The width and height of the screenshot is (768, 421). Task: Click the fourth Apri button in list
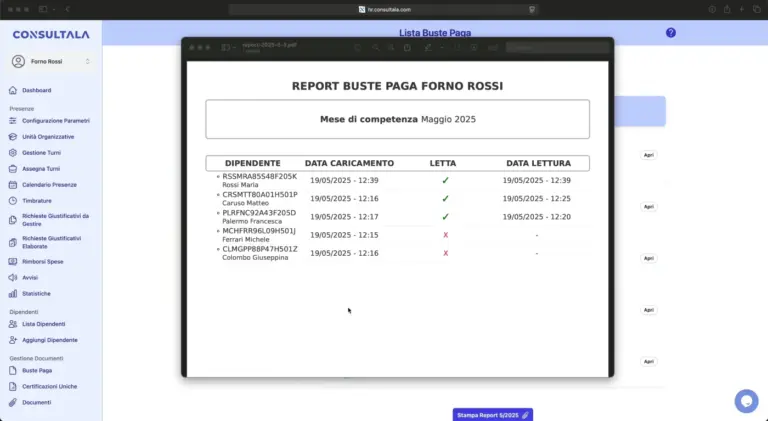(648, 310)
